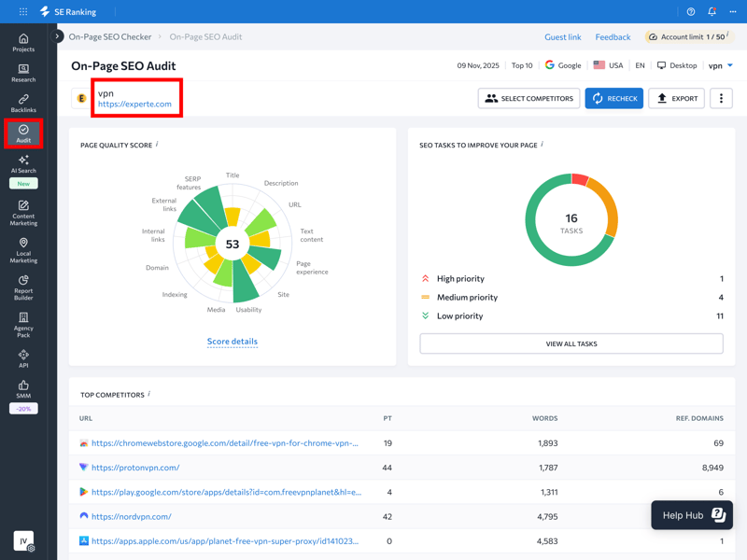This screenshot has height=560, width=747.
Task: Open the vpn keyword dropdown
Action: click(x=721, y=65)
